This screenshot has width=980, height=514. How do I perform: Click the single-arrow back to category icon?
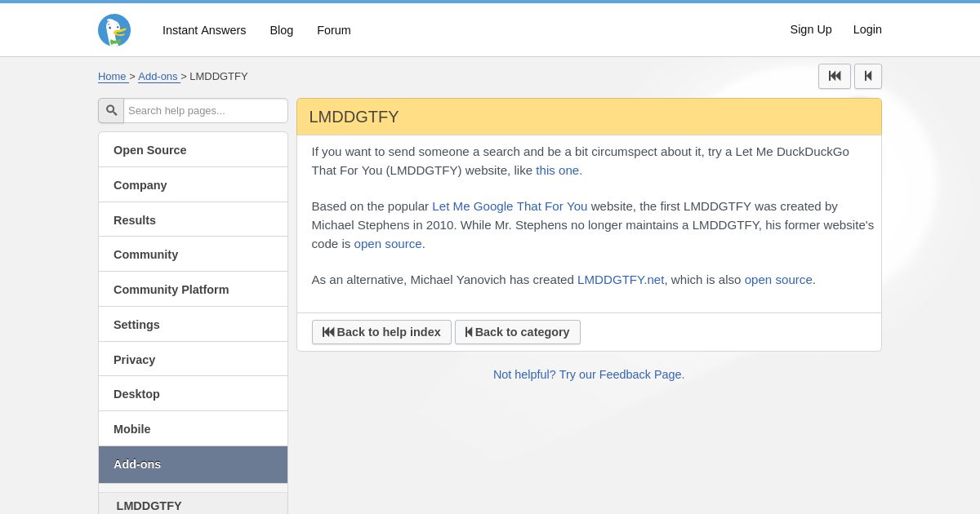pyautogui.click(x=868, y=76)
